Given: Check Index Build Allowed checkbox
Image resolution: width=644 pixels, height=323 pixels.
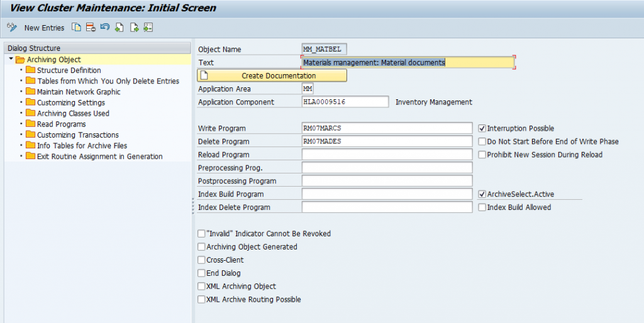Looking at the screenshot, I should (x=482, y=207).
